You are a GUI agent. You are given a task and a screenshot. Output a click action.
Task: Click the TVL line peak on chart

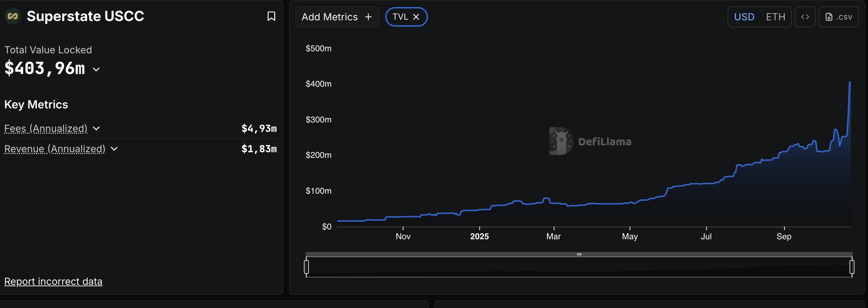pyautogui.click(x=850, y=82)
